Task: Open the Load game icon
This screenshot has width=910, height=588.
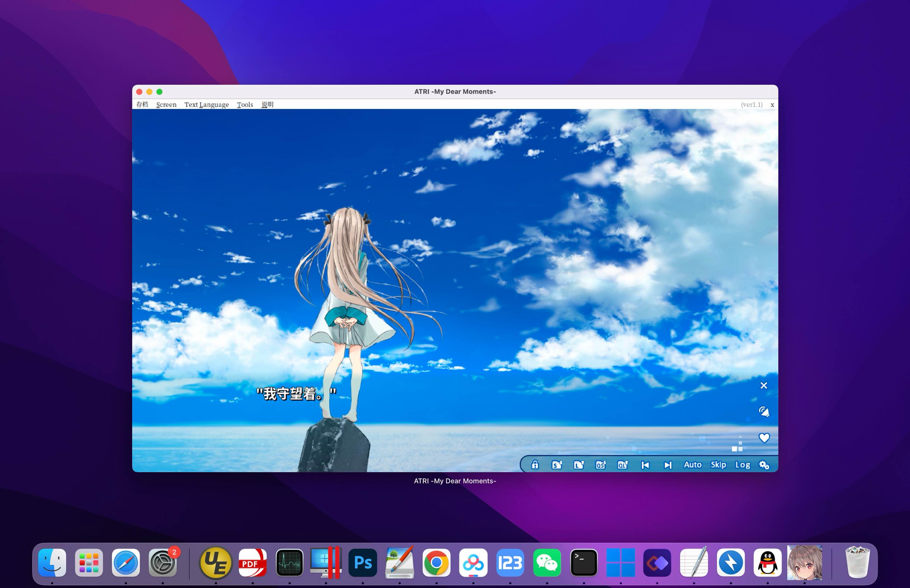Action: (x=579, y=465)
